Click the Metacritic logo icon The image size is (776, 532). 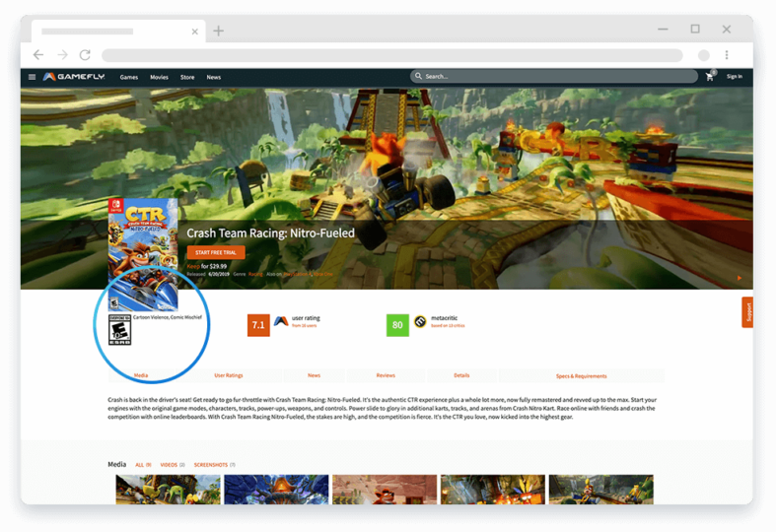420,321
